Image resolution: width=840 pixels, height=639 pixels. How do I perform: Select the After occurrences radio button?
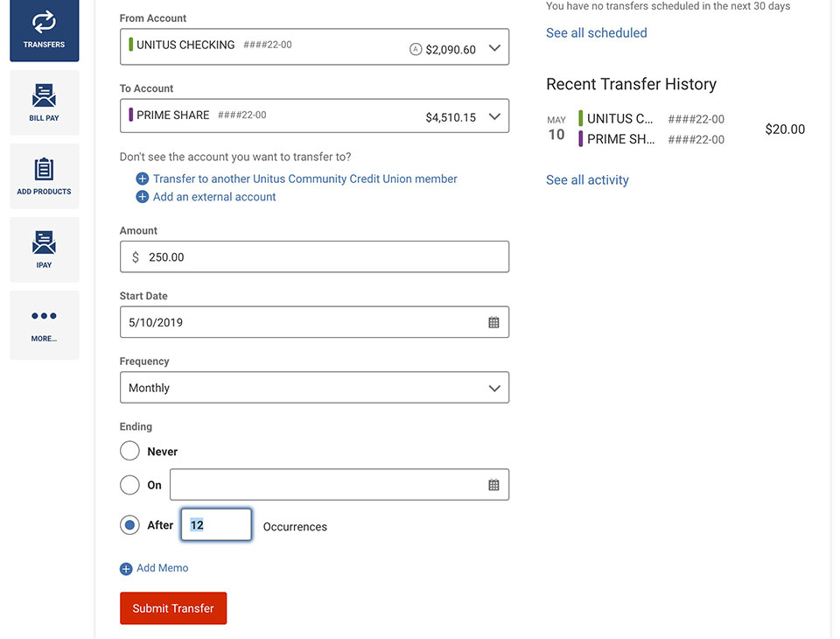(x=129, y=525)
